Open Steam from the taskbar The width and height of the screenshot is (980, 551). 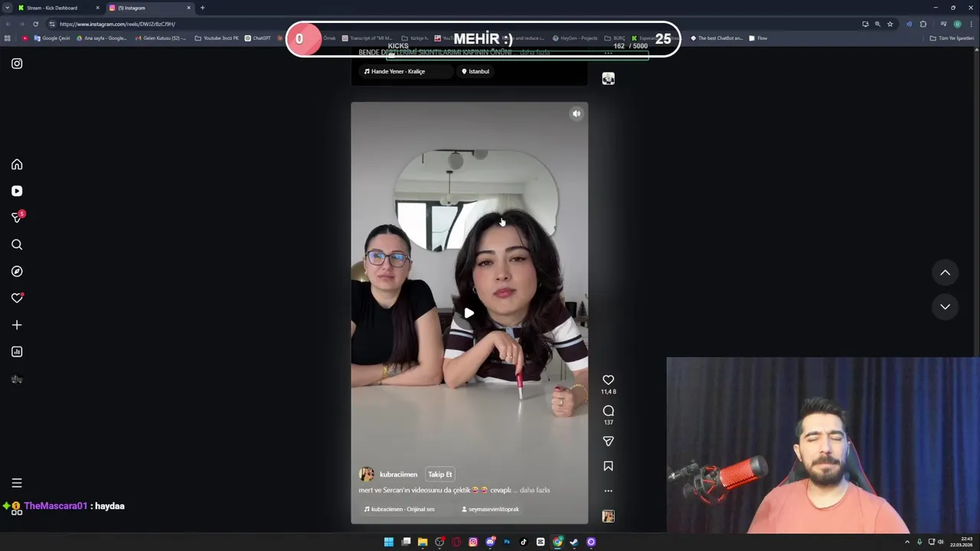pyautogui.click(x=574, y=542)
